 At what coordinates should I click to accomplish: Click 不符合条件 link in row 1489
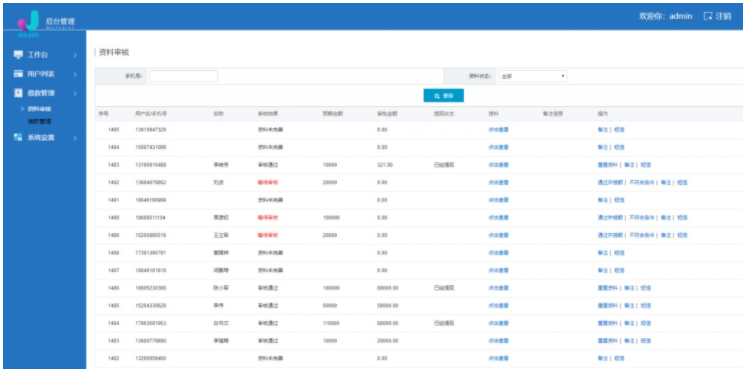pos(642,235)
